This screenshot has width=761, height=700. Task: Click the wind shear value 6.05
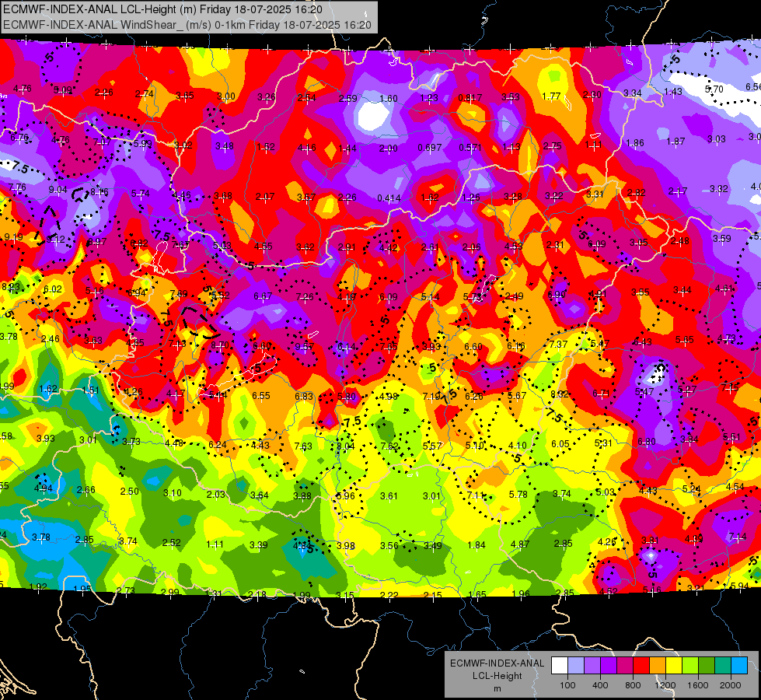(x=560, y=443)
